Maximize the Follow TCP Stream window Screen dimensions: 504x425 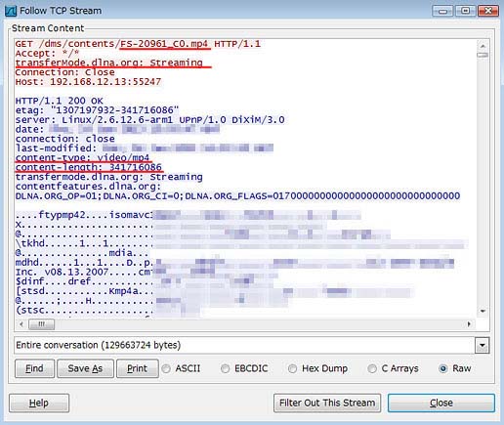[466, 11]
